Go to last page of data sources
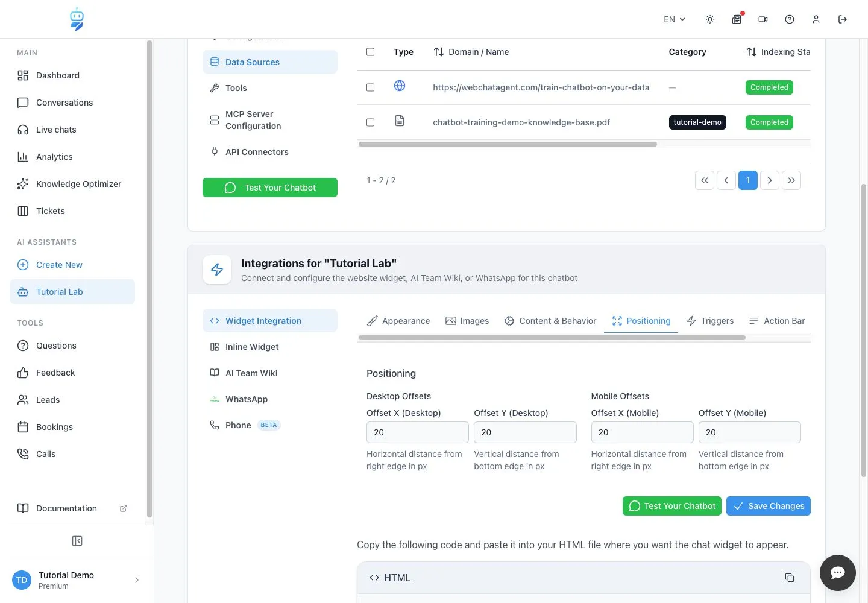868x603 pixels. click(791, 180)
